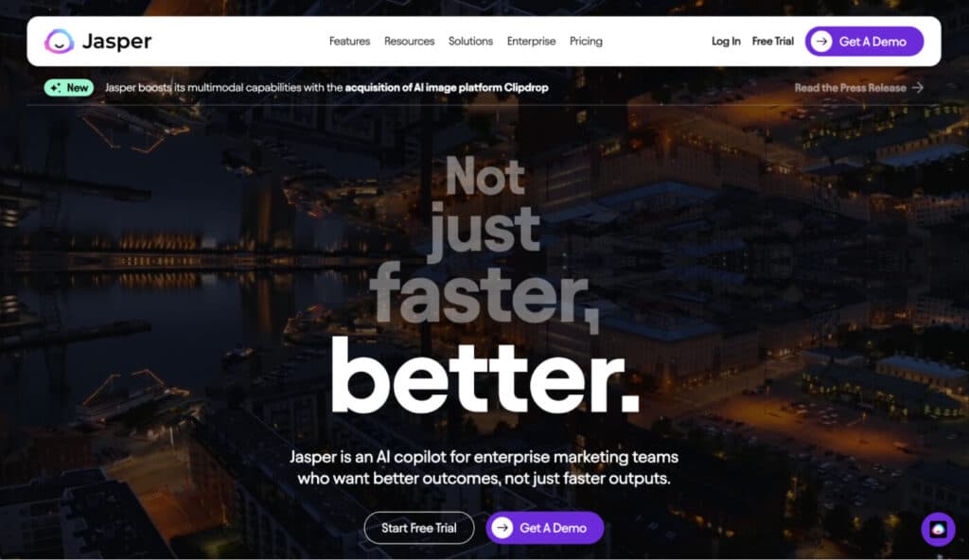Open Read the Press Release link
This screenshot has width=969, height=560.
pos(859,88)
